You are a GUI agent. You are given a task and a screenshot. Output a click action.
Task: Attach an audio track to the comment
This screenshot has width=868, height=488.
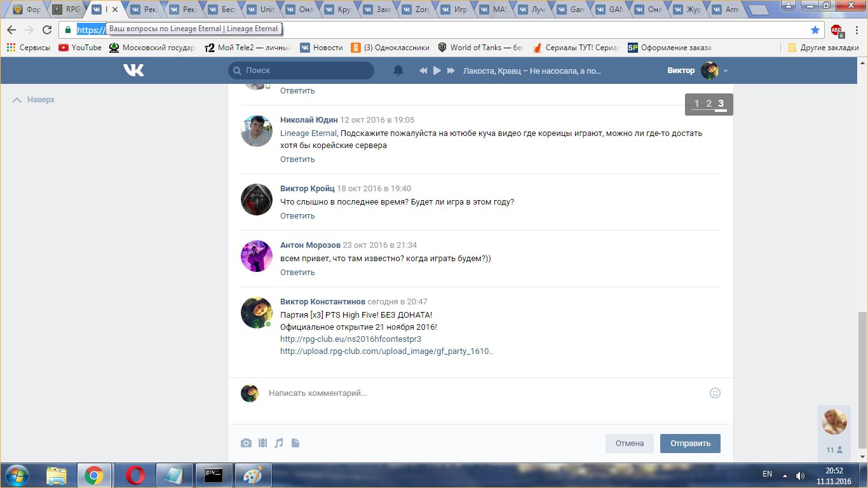(x=278, y=443)
